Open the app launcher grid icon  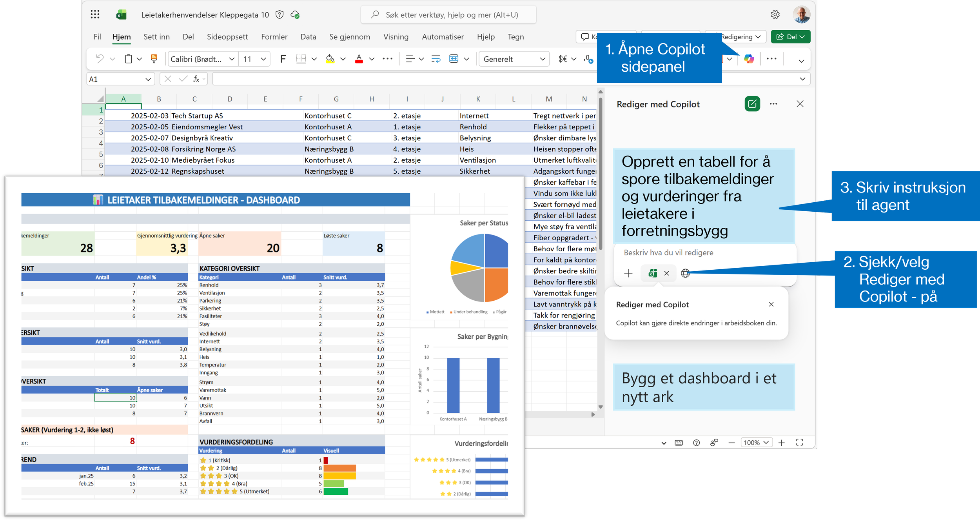[95, 15]
